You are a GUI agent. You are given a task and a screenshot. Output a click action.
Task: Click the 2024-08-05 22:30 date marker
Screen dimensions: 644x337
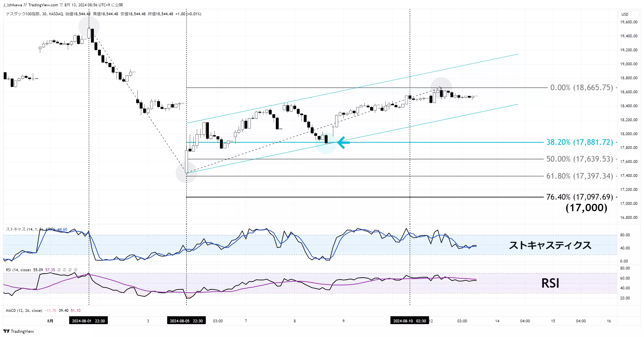[x=187, y=321]
